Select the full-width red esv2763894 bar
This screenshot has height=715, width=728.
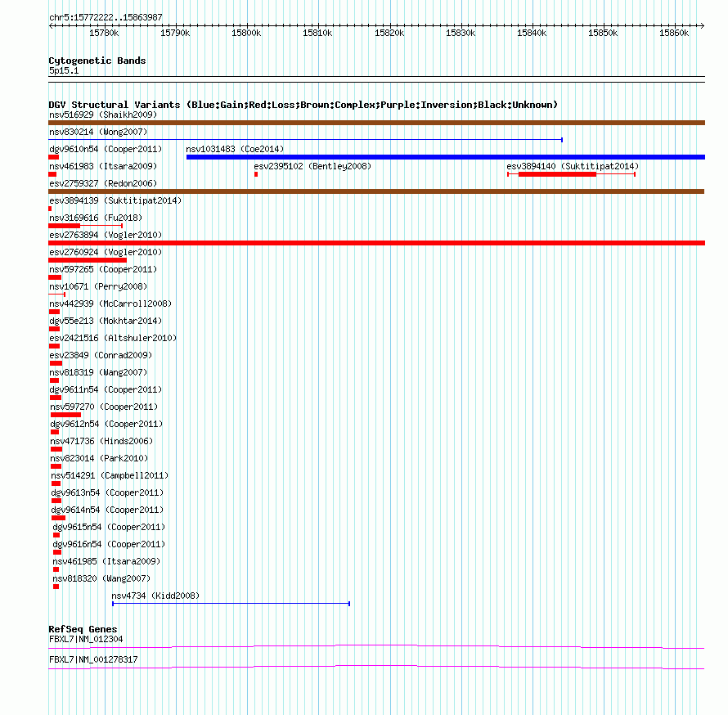376,243
